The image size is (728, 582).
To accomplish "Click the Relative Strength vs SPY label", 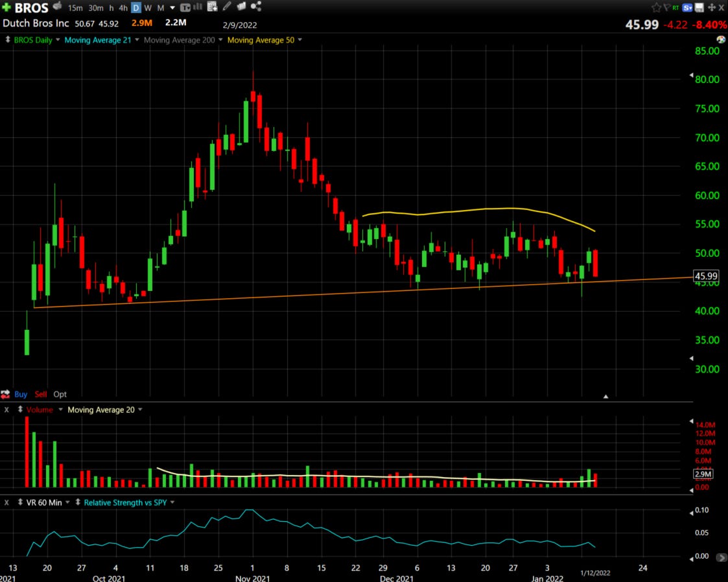I will click(125, 503).
